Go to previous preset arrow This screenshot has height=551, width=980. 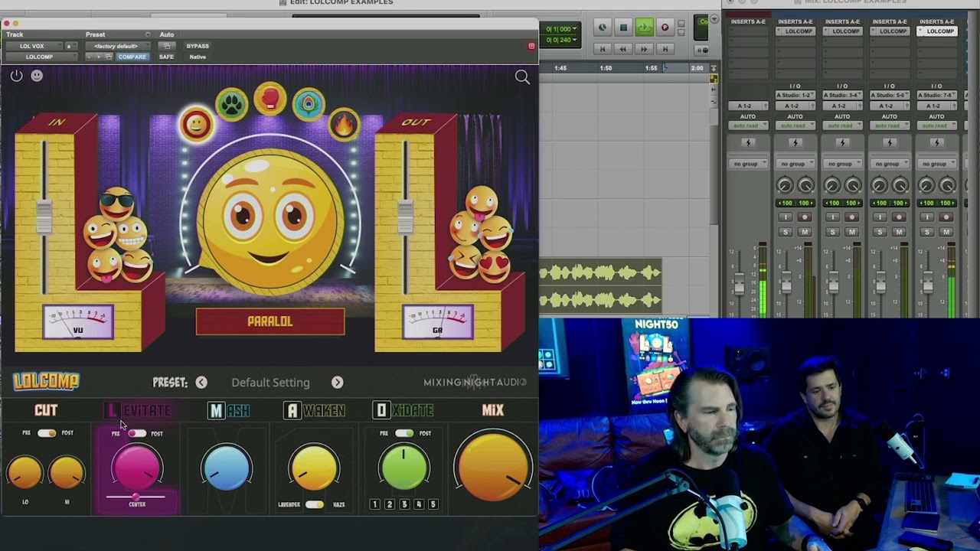[x=201, y=382]
